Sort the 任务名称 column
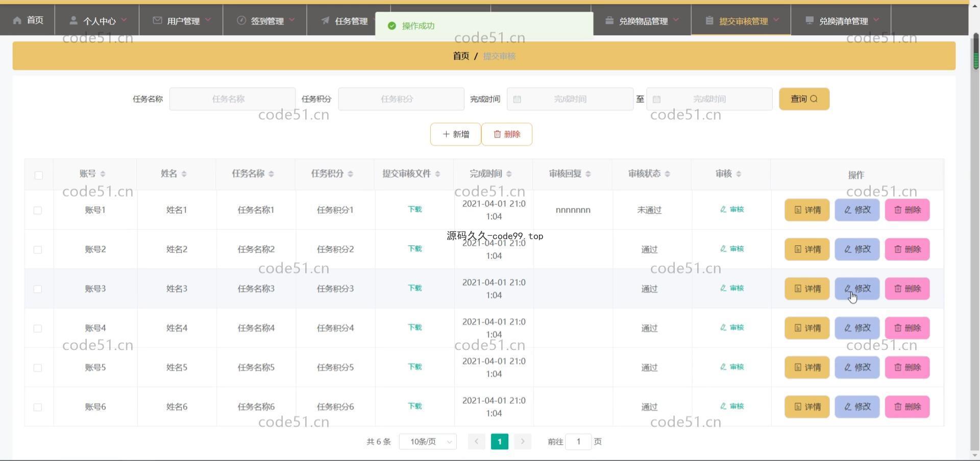980x461 pixels. pos(271,174)
